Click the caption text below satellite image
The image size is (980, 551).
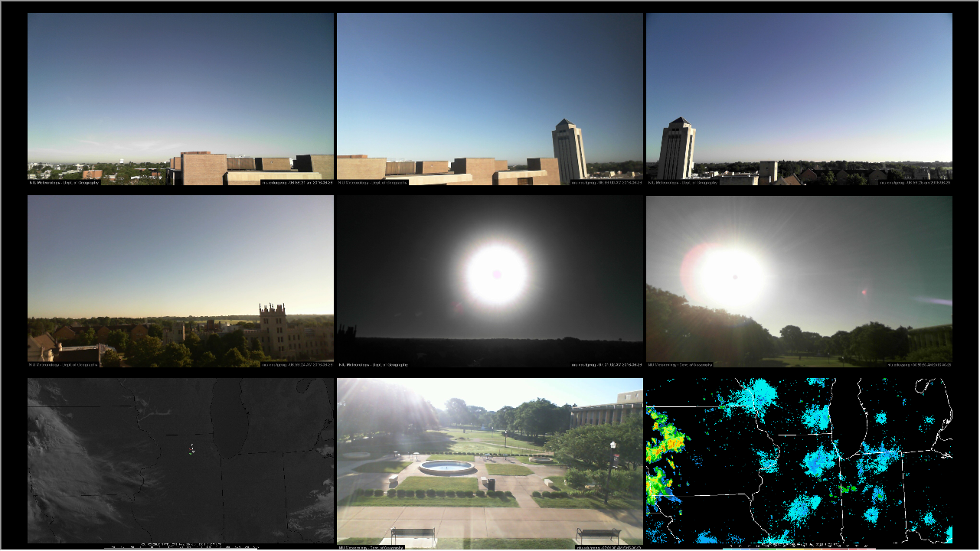coord(180,546)
